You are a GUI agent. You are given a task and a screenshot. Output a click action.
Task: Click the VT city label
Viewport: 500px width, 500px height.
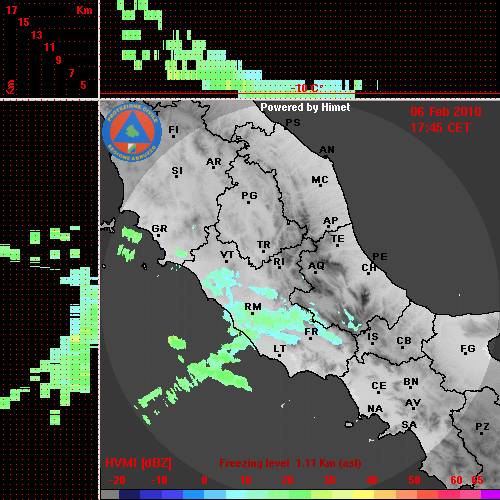coord(227,255)
